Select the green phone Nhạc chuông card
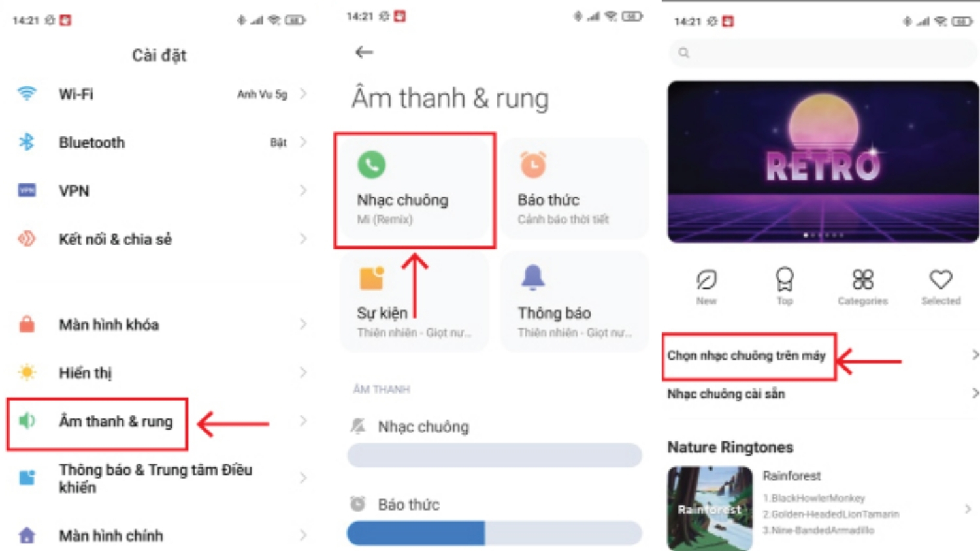980x551 pixels. point(414,190)
